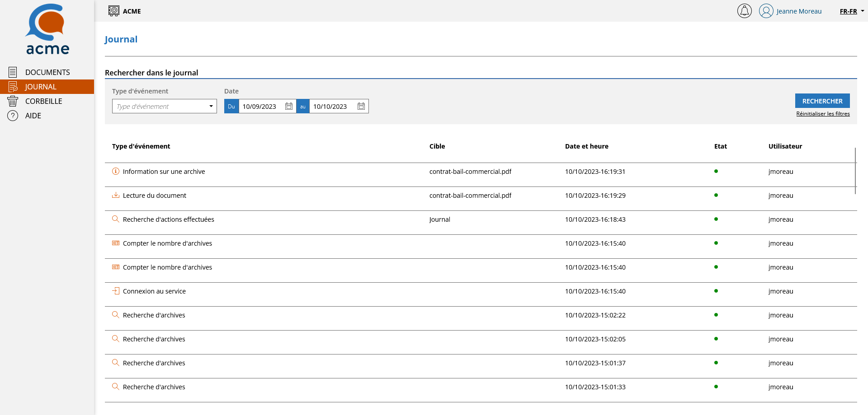Open Jeanne Moreau user profile link
This screenshot has height=415, width=868.
click(x=799, y=11)
